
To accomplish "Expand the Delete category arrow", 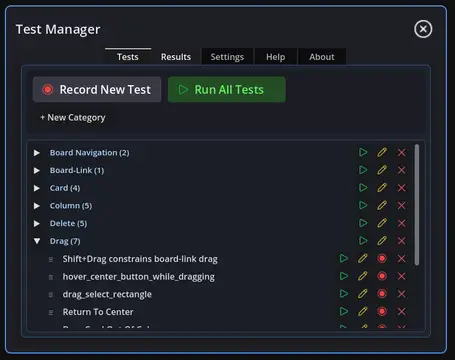I will 37,223.
